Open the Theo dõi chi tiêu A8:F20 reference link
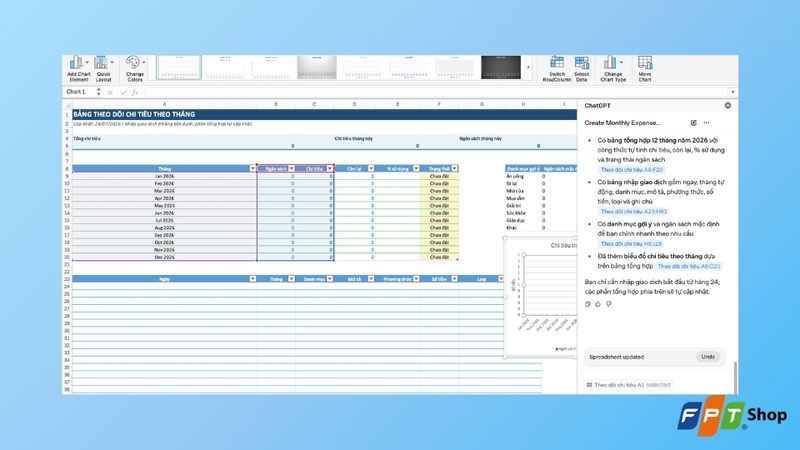The width and height of the screenshot is (800, 450). tap(632, 170)
